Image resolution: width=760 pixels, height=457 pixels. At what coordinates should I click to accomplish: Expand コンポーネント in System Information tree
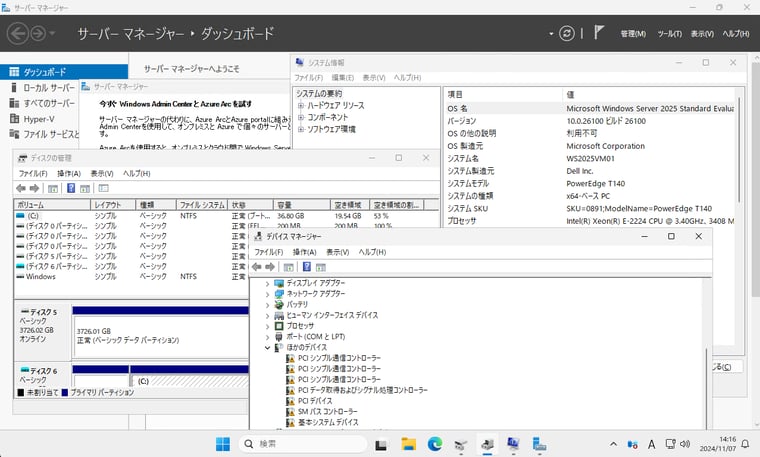[301, 117]
